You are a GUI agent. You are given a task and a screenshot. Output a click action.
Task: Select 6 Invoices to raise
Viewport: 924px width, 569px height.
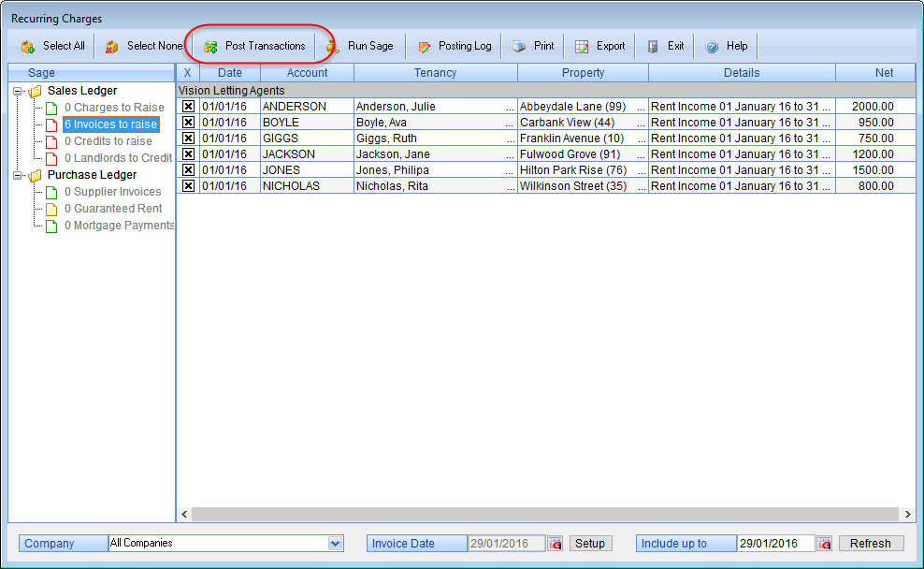(110, 124)
